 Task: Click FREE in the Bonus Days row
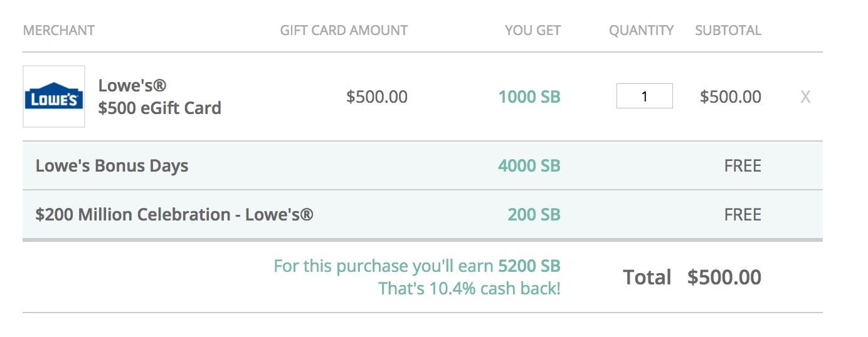click(743, 166)
